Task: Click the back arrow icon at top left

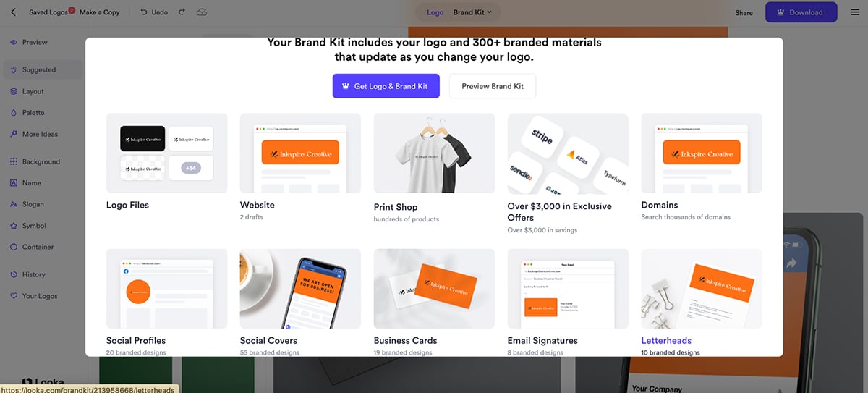Action: [x=13, y=12]
